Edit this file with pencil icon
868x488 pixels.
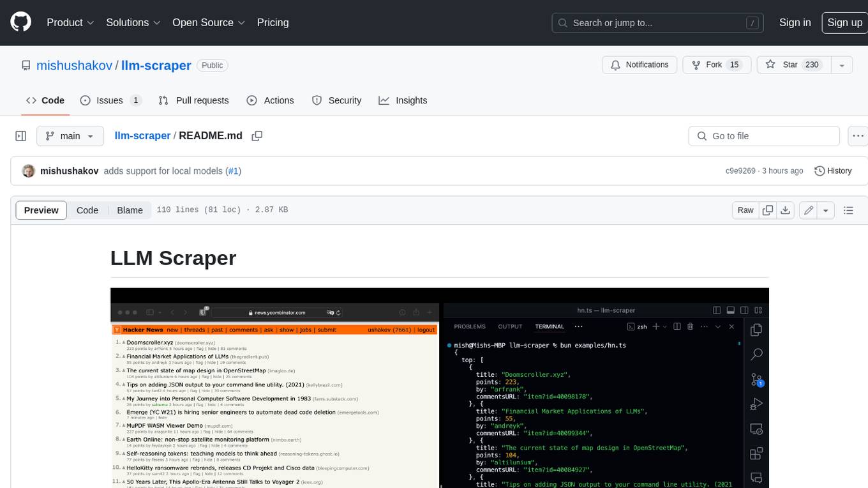[x=809, y=210]
